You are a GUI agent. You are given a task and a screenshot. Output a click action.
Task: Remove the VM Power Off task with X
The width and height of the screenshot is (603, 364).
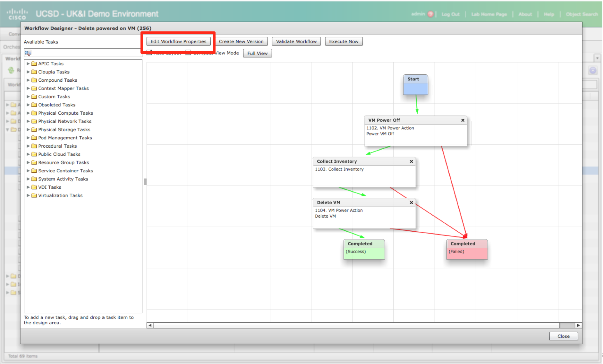(x=463, y=120)
